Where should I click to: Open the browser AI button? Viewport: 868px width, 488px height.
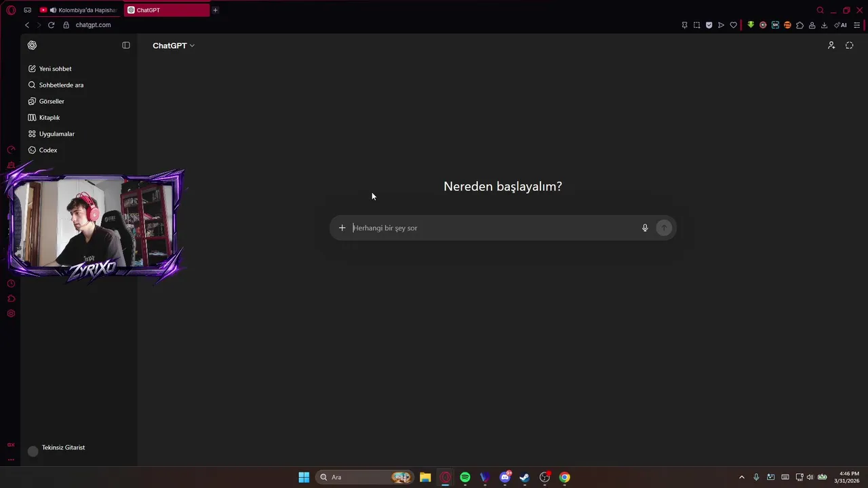click(841, 25)
